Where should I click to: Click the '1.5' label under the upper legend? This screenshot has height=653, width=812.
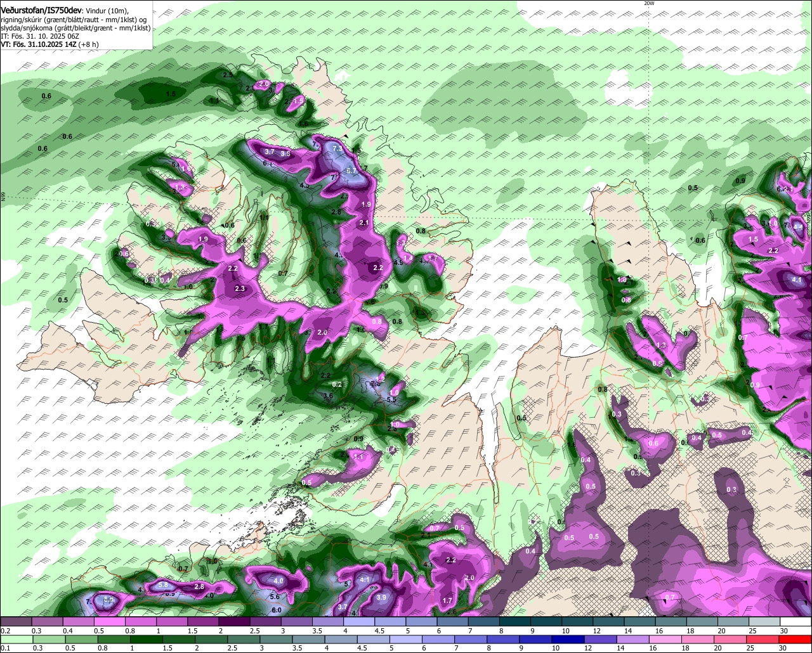[192, 631]
